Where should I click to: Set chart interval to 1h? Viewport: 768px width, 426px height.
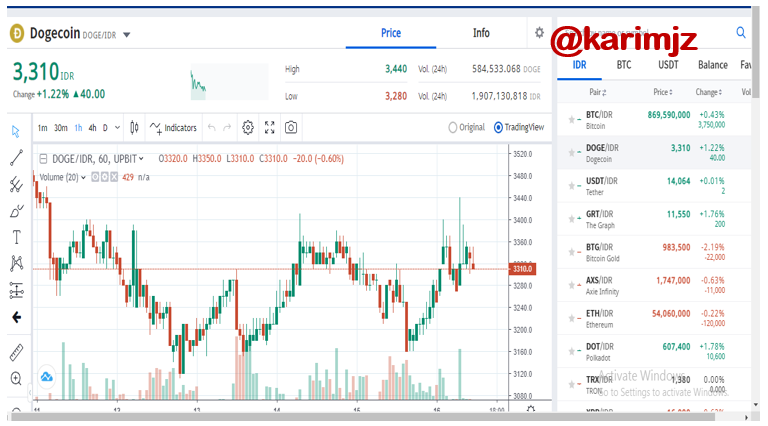pos(78,128)
